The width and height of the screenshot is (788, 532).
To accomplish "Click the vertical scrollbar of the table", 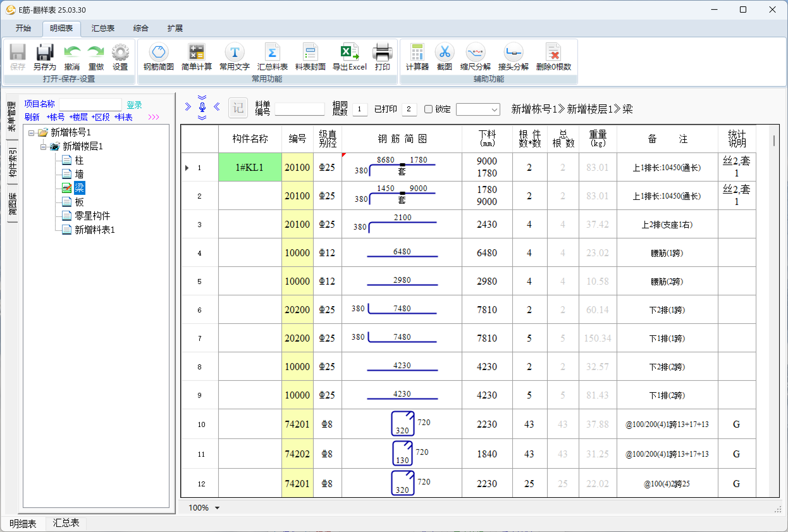I will (774, 141).
